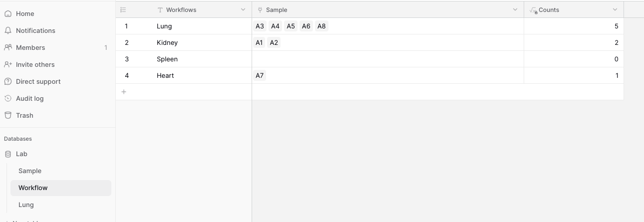Viewport: 644px width, 222px height.
Task: Click the A7 linked sample tag
Action: tap(260, 75)
